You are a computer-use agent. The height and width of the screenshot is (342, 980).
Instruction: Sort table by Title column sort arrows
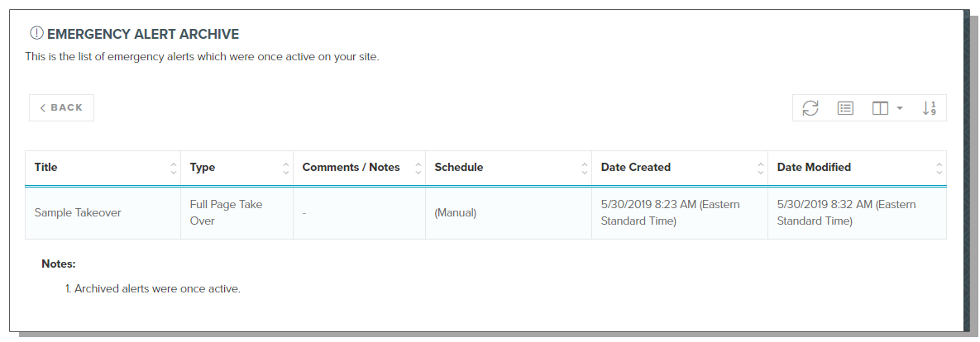pyautogui.click(x=173, y=168)
